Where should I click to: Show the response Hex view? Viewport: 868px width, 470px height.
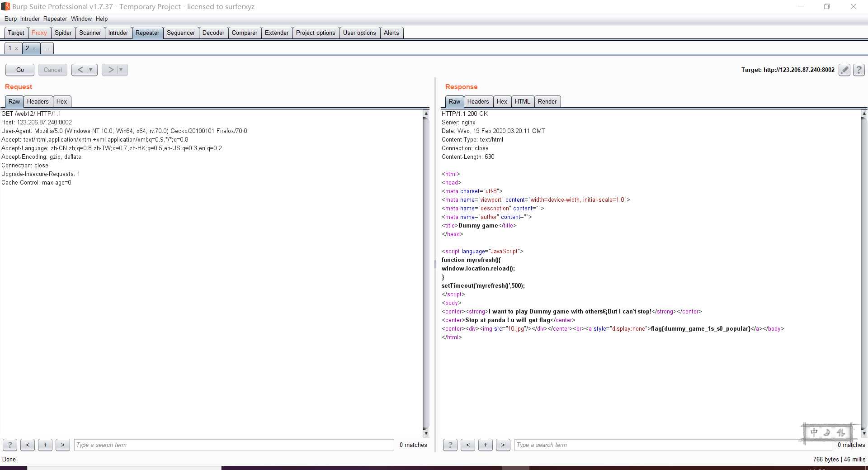coord(502,101)
